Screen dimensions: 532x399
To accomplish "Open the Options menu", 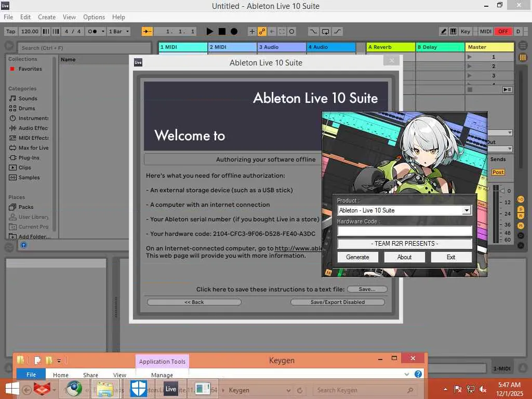I will tap(94, 17).
